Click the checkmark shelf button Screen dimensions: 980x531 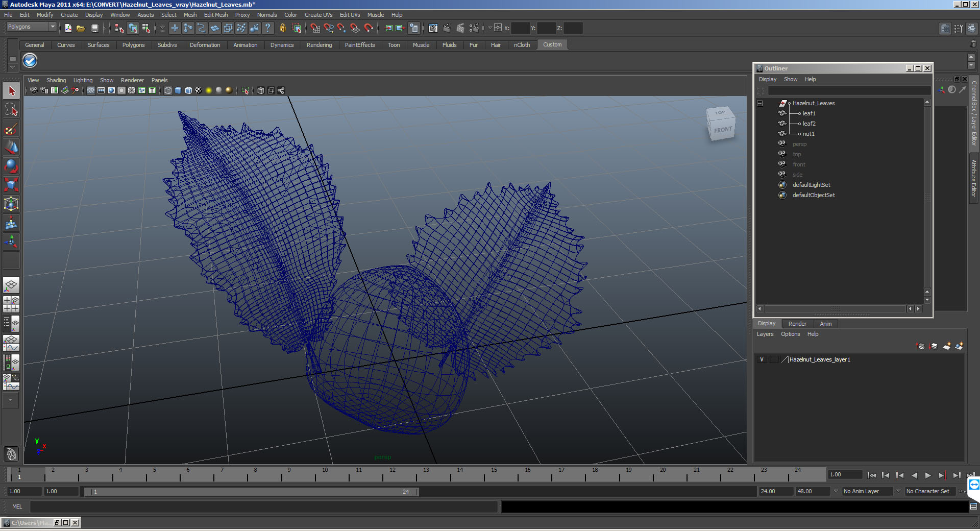(30, 61)
